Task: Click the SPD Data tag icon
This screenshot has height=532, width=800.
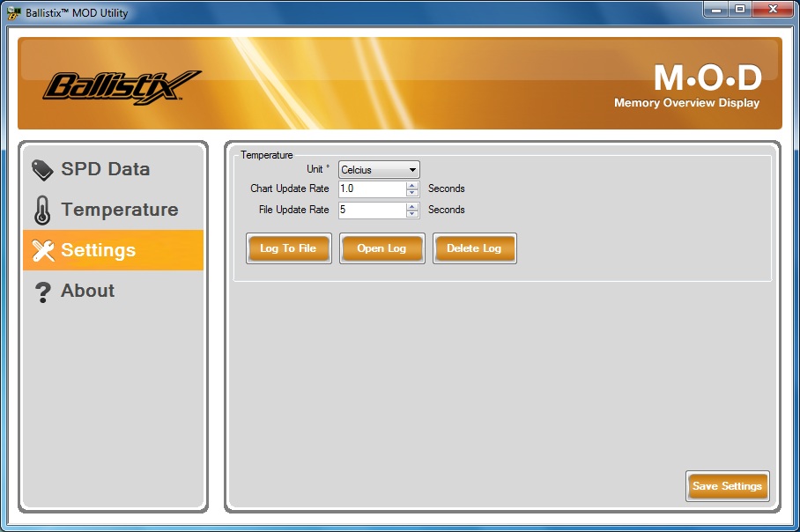Action: [42, 170]
